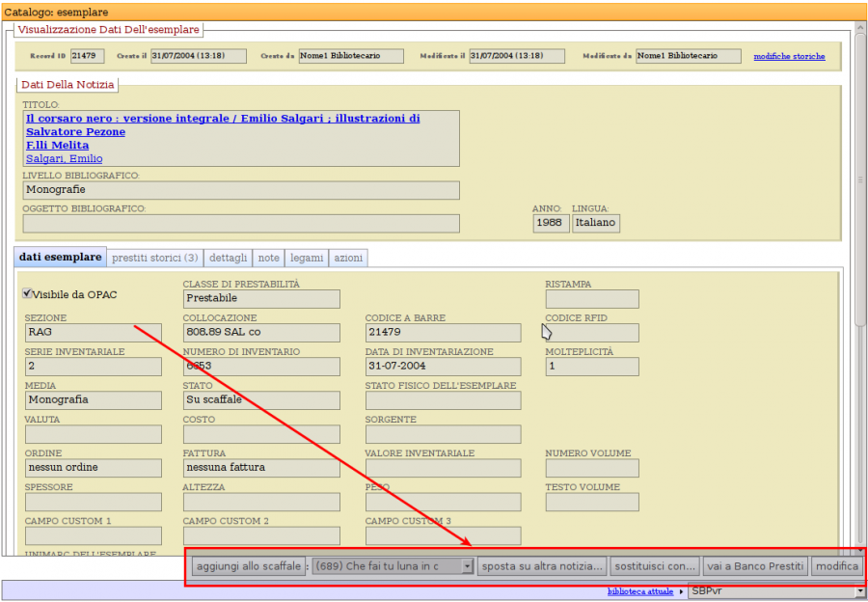The height and width of the screenshot is (602, 868).
Task: Click the biblioteca attuale link
Action: 641,590
